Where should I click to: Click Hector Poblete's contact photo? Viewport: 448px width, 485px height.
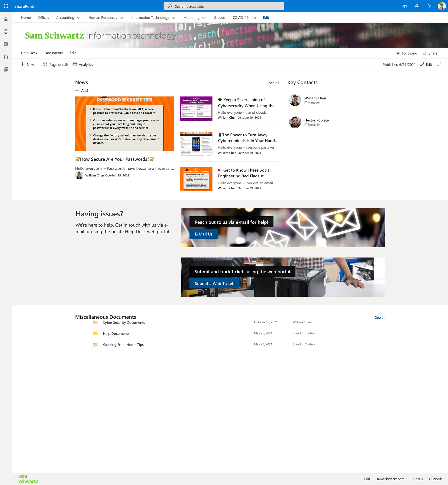[x=295, y=122]
